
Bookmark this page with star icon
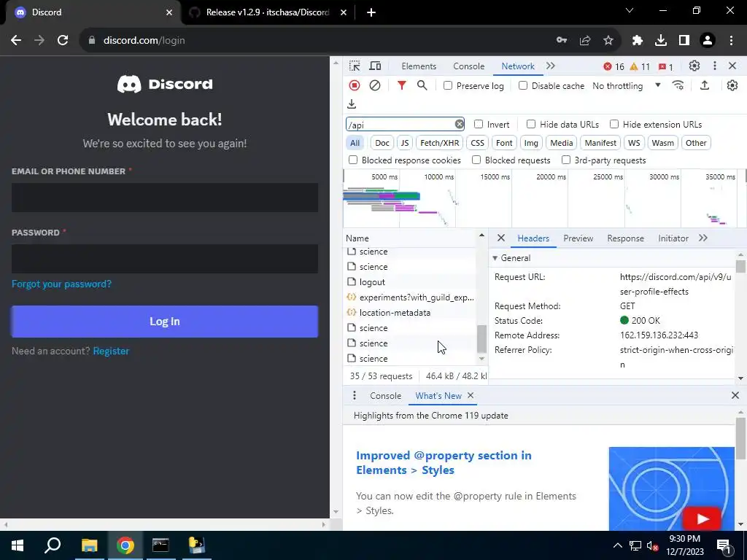(608, 41)
